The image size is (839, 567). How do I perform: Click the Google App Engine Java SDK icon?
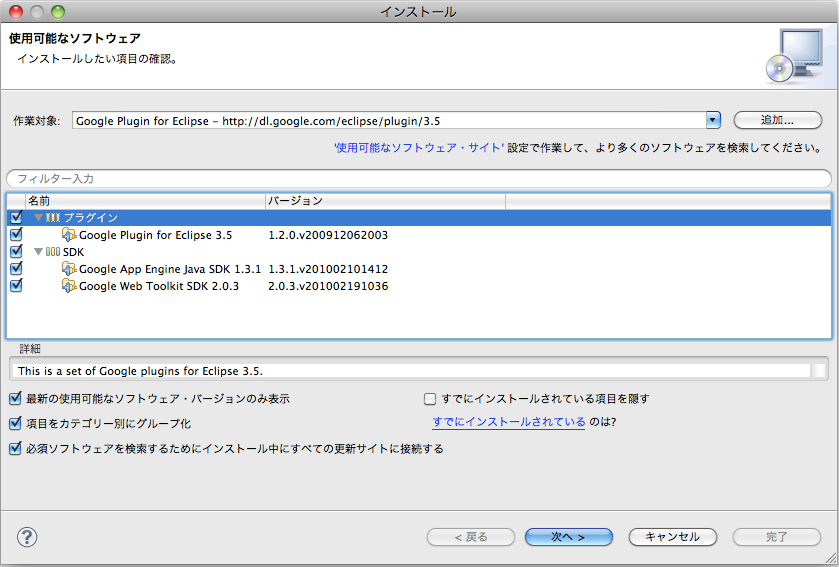pyautogui.click(x=69, y=269)
